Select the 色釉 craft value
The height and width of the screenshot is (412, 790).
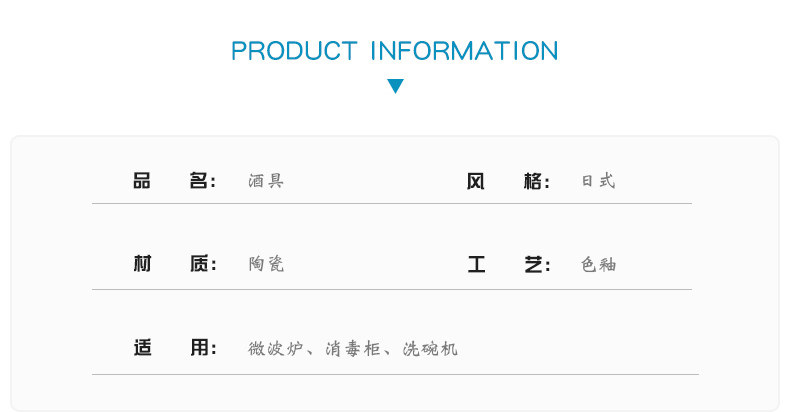[598, 265]
